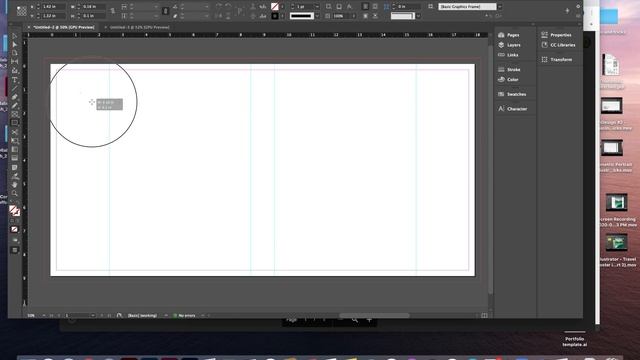
Task: Open the Stroke panel
Action: click(x=509, y=69)
